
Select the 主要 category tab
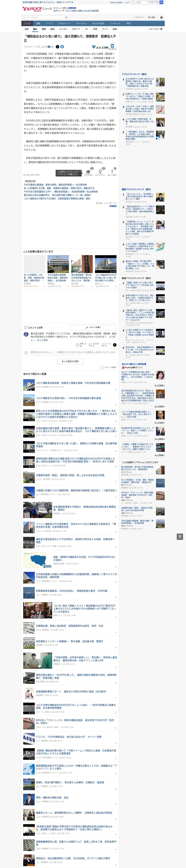click(x=26, y=29)
